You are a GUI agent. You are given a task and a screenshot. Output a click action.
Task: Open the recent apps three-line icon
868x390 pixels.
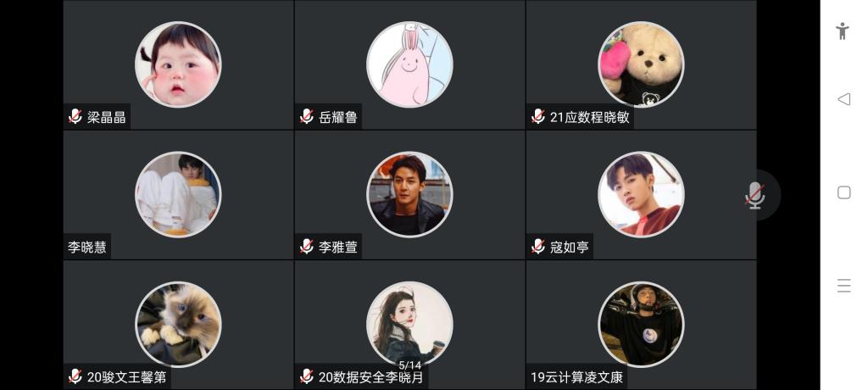click(843, 286)
